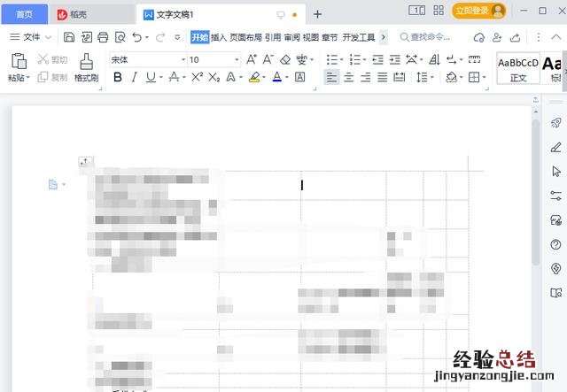Switch to 审阅 ribbon tab

291,37
